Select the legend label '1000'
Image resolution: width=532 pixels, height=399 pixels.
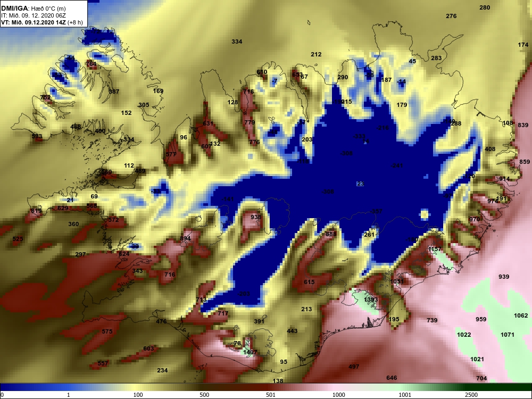tap(338, 395)
